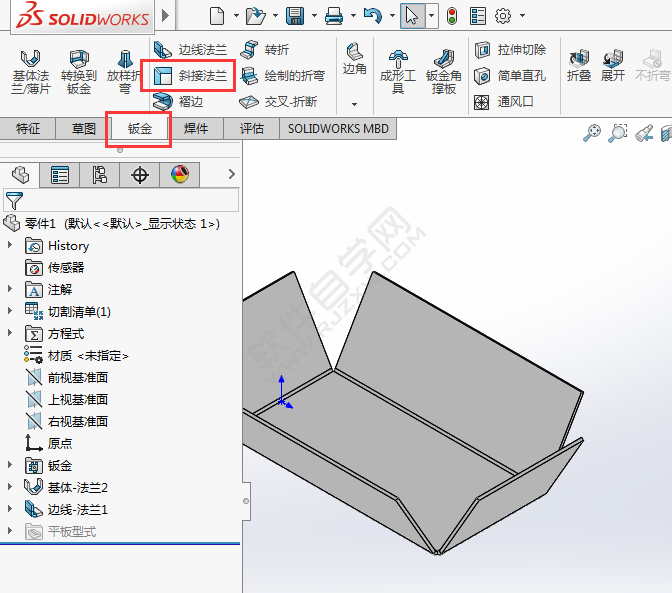Open dropdown arrow next to Save icon
Image resolution: width=672 pixels, height=593 pixels.
point(312,16)
